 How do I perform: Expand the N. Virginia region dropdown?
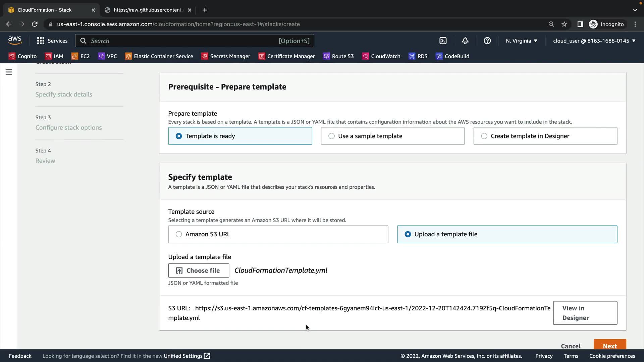(x=522, y=41)
